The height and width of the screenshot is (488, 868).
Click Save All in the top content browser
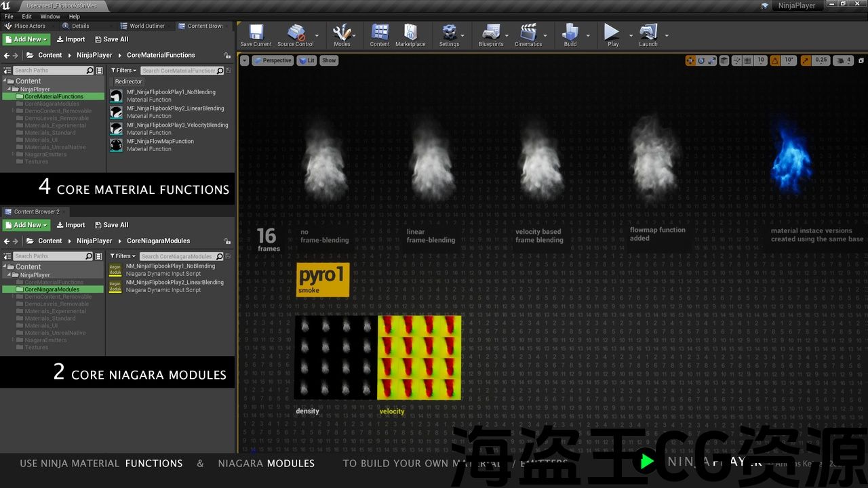click(x=111, y=39)
